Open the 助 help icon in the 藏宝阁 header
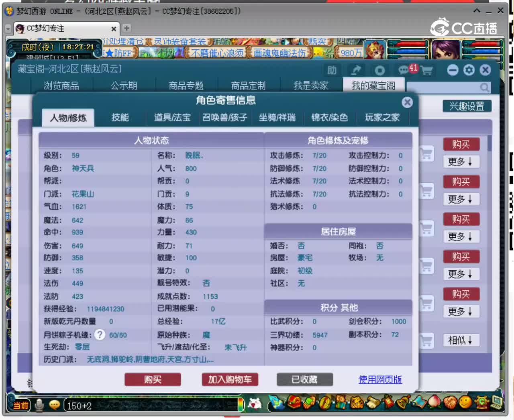The width and height of the screenshot is (514, 420). click(x=332, y=70)
